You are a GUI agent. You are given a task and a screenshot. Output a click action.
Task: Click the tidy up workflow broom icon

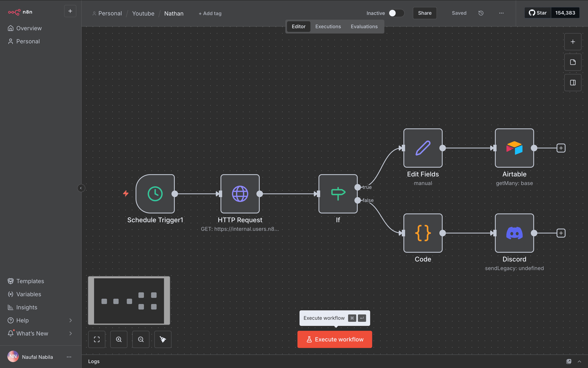[x=163, y=339]
